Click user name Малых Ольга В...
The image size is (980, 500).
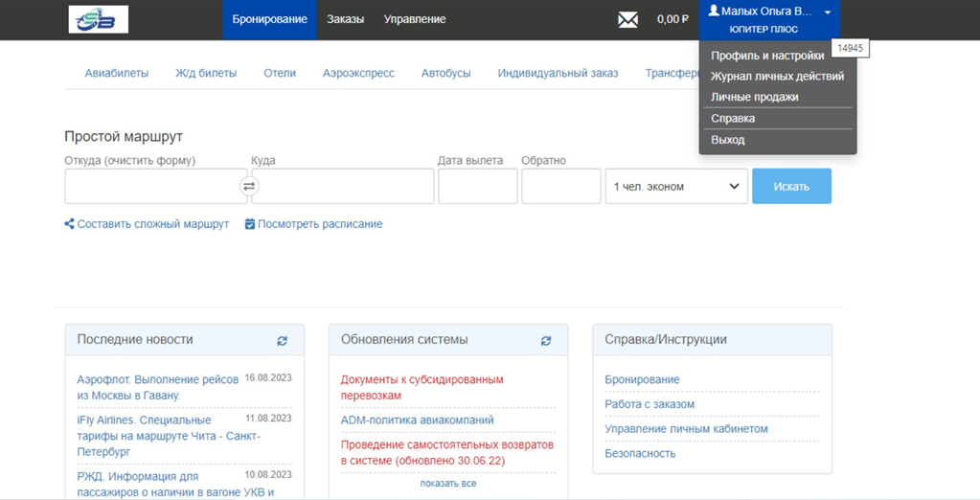[766, 11]
